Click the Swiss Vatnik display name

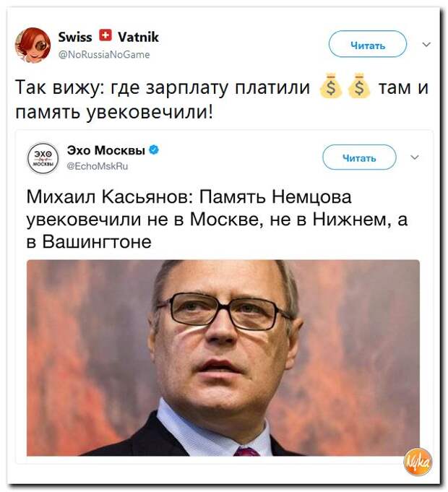108,37
